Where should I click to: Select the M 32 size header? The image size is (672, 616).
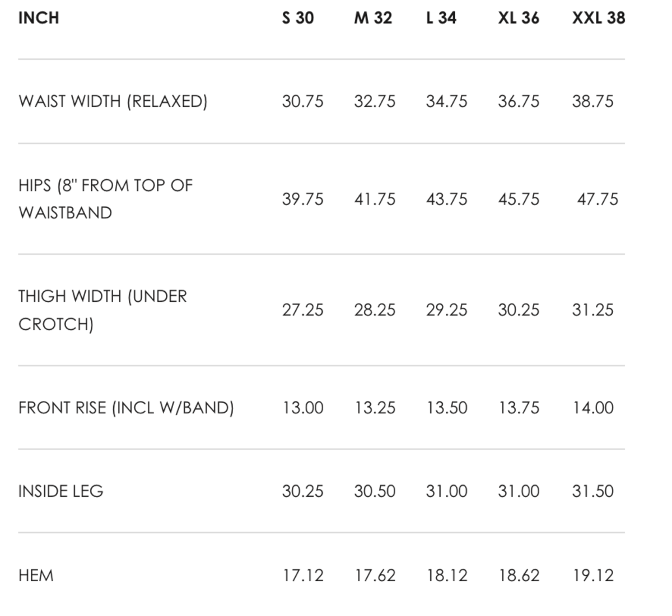click(x=373, y=18)
